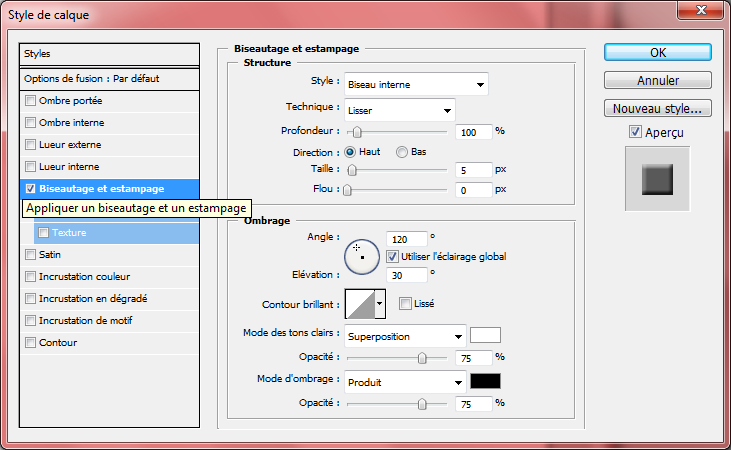Enable the Ombre portée checkbox
Image resolution: width=731 pixels, height=450 pixels.
(x=30, y=101)
